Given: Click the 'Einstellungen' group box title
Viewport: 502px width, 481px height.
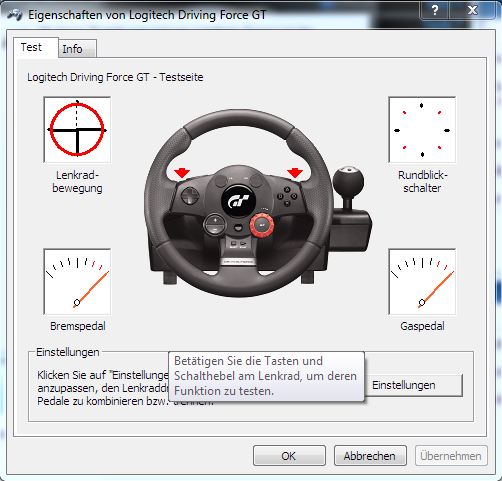Looking at the screenshot, I should (x=68, y=352).
